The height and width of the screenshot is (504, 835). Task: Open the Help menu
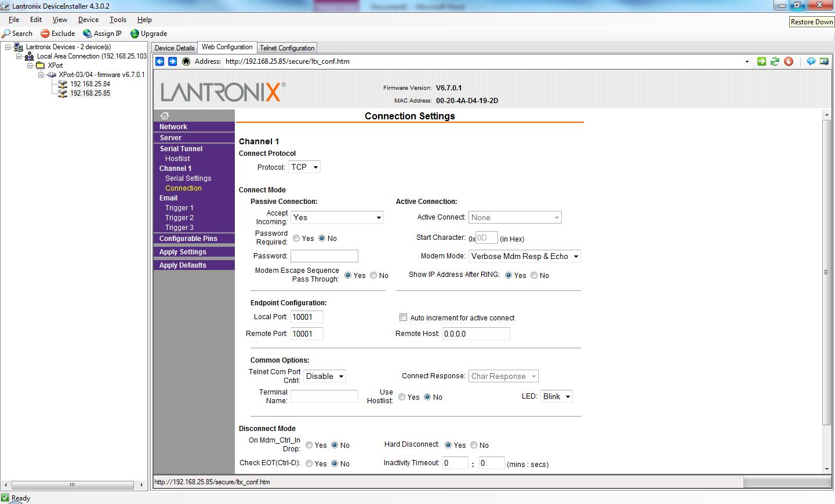tap(144, 20)
